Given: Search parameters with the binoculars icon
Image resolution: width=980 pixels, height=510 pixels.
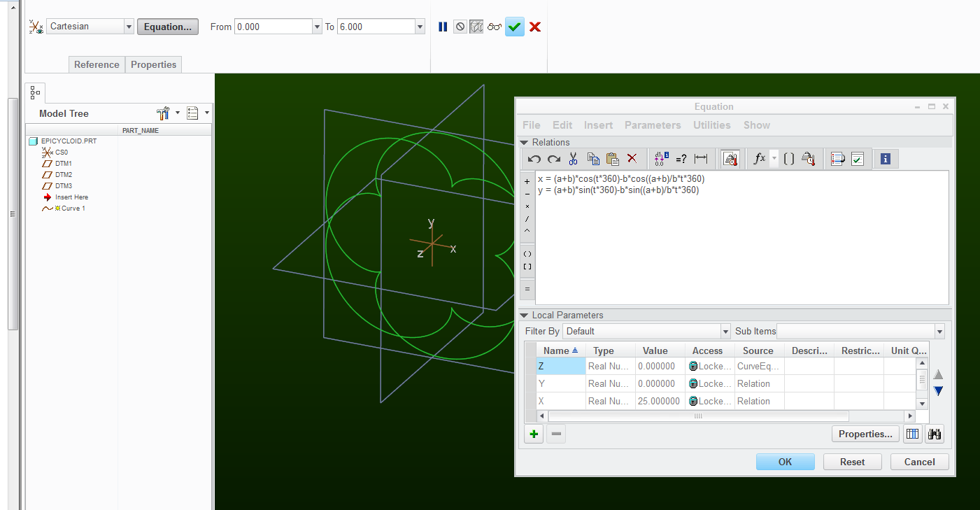Looking at the screenshot, I should point(934,434).
